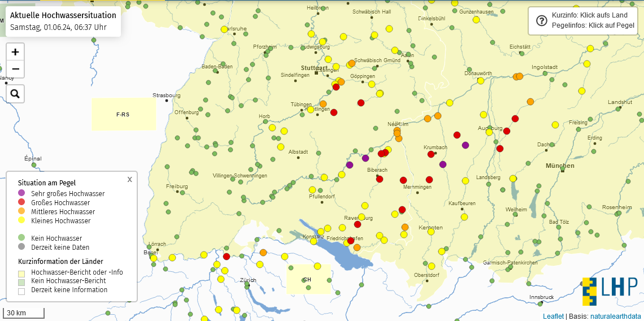The height and width of the screenshot is (321, 644).
Task: Click yellow gauge marker at Landsberg
Action: coord(465,180)
